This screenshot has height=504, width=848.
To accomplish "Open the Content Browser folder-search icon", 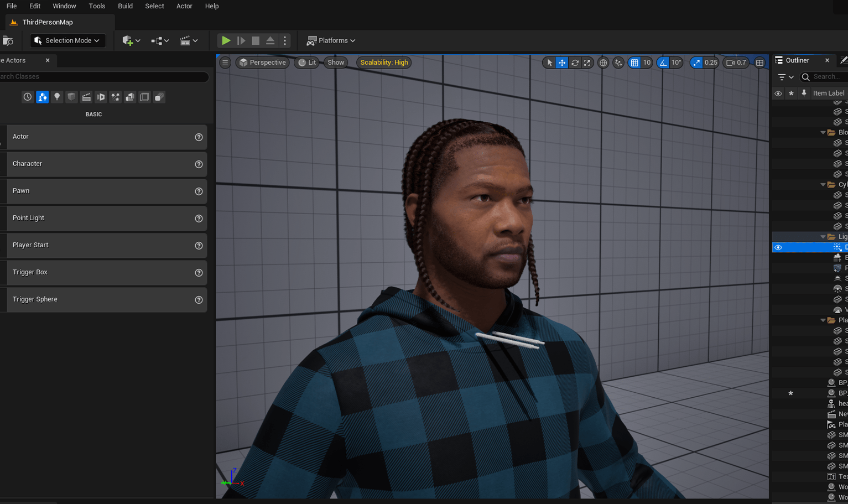I will (x=8, y=40).
